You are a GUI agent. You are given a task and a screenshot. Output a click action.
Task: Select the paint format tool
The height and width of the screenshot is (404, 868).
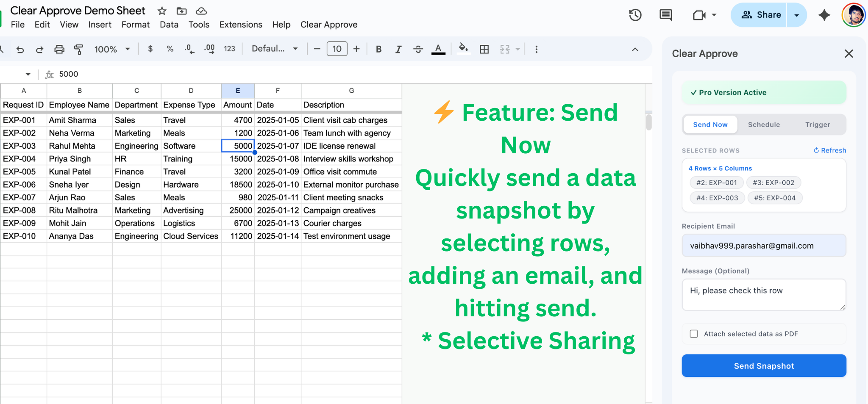(78, 49)
